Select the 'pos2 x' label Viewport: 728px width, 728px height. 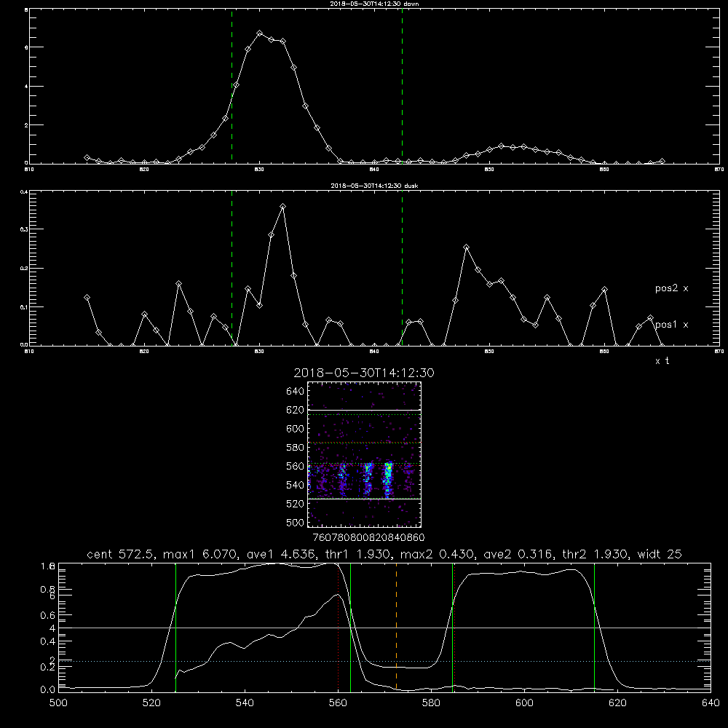coord(671,288)
